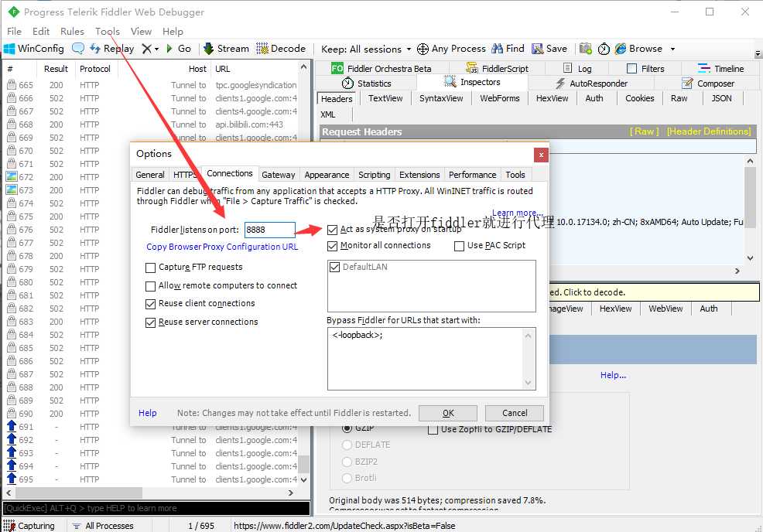Click the Browse Internet Explorer icon
This screenshot has height=532, width=763.
click(621, 49)
